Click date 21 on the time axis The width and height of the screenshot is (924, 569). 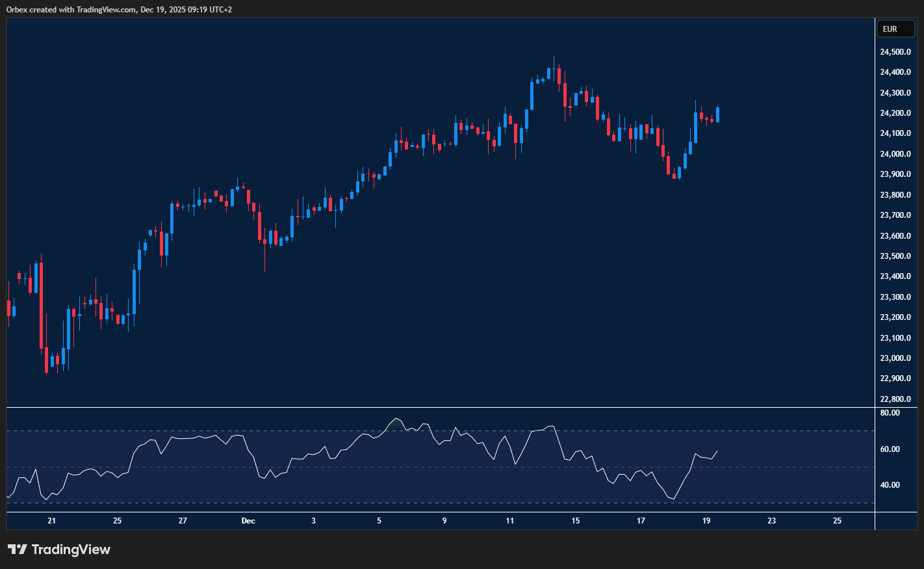click(52, 521)
